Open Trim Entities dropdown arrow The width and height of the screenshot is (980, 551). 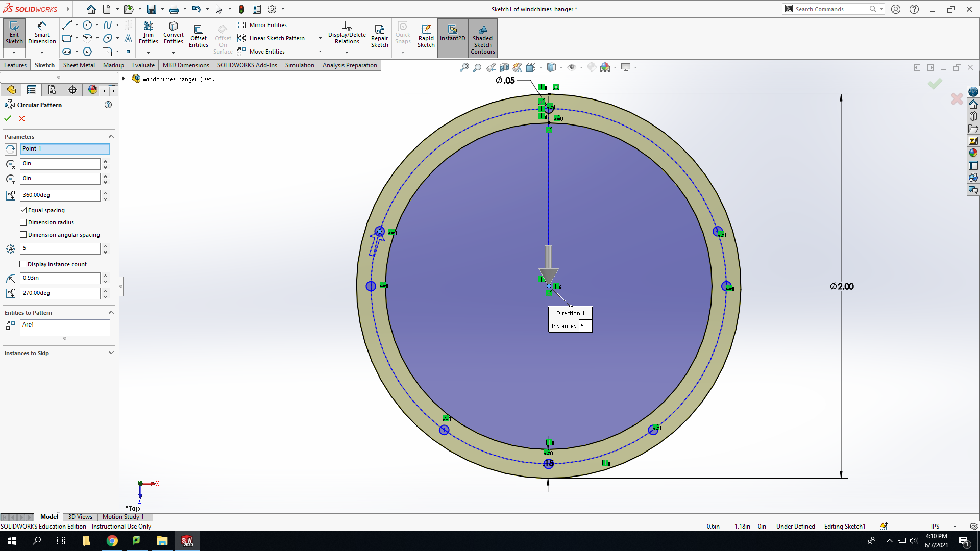pyautogui.click(x=148, y=53)
